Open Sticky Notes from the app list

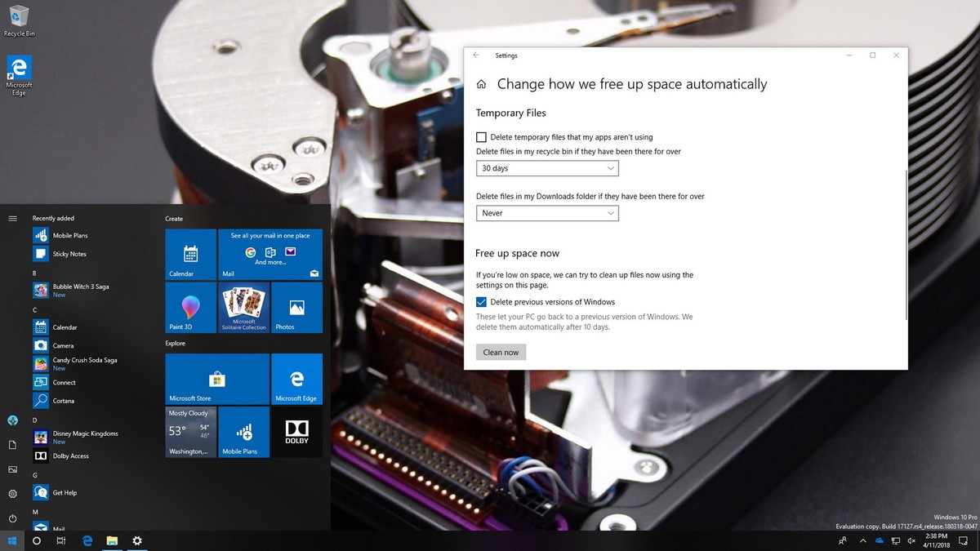point(69,254)
